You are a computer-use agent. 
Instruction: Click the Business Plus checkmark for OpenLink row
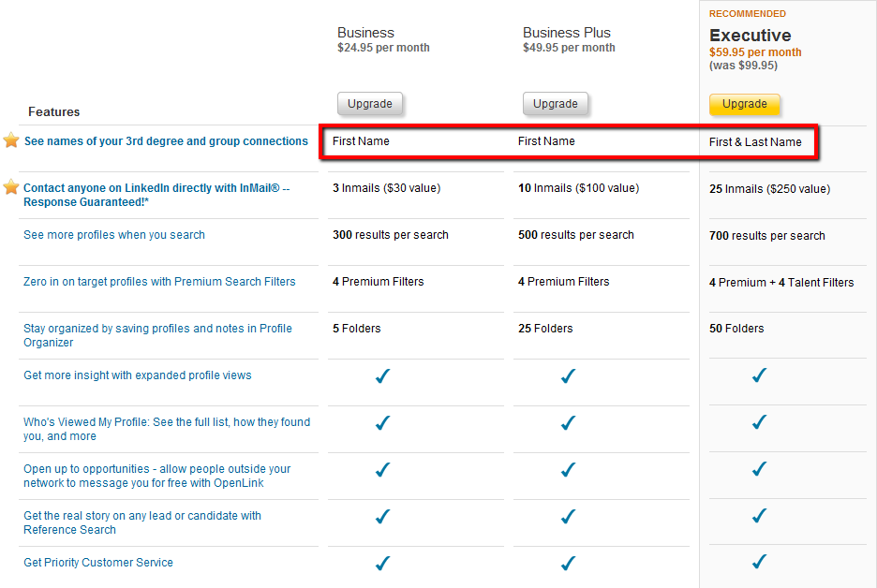(x=568, y=470)
